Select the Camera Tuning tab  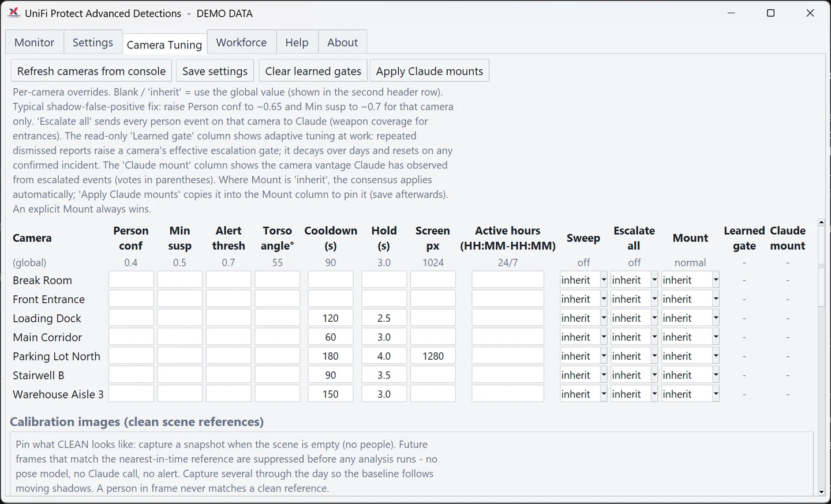(x=164, y=44)
